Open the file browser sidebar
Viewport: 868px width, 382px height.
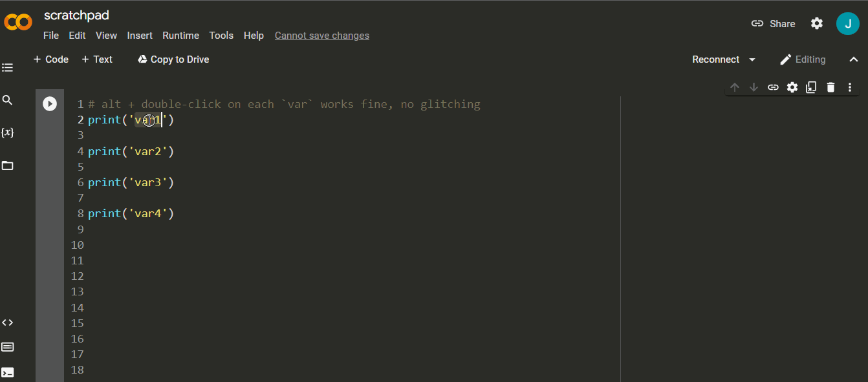tap(7, 165)
